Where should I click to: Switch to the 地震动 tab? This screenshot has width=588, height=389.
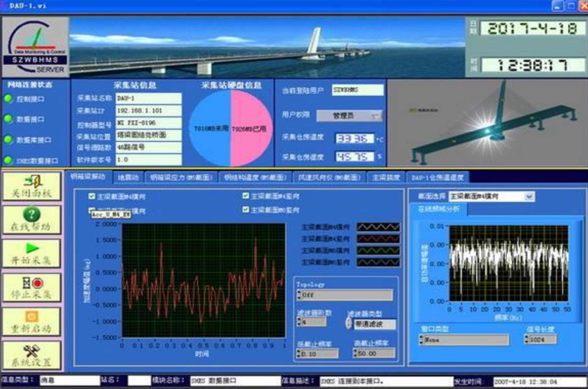[128, 178]
